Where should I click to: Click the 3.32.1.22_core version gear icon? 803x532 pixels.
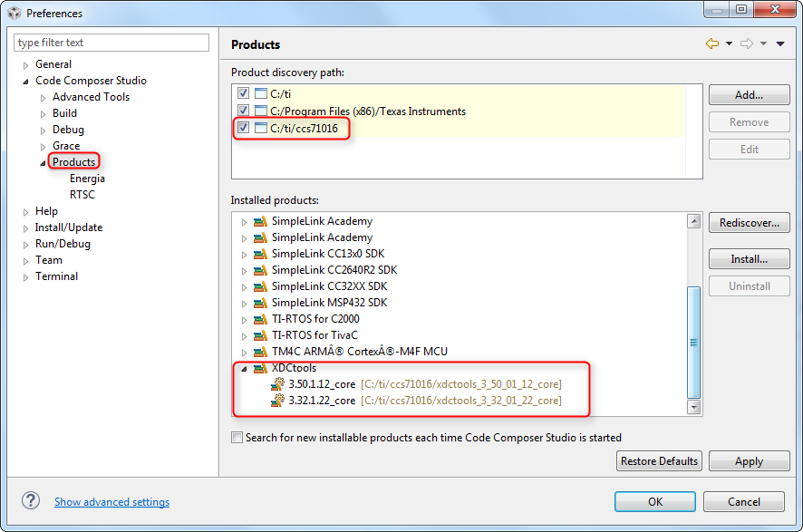(x=277, y=401)
